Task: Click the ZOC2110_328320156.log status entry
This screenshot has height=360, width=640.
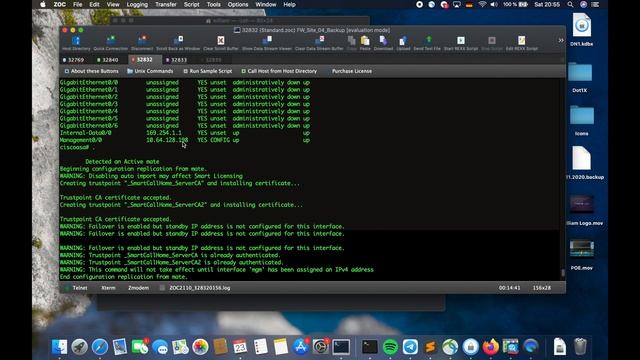Action: click(200, 288)
